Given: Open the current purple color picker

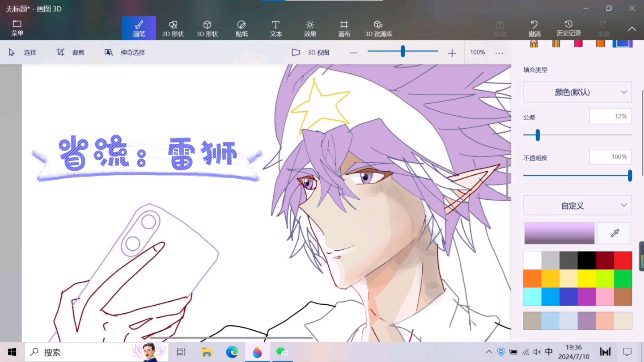Looking at the screenshot, I should (x=559, y=233).
